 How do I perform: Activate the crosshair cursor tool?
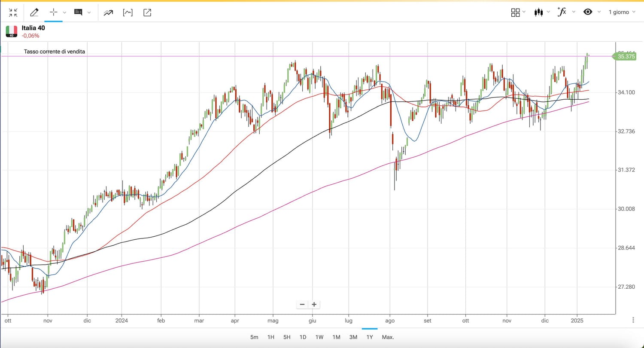[54, 12]
